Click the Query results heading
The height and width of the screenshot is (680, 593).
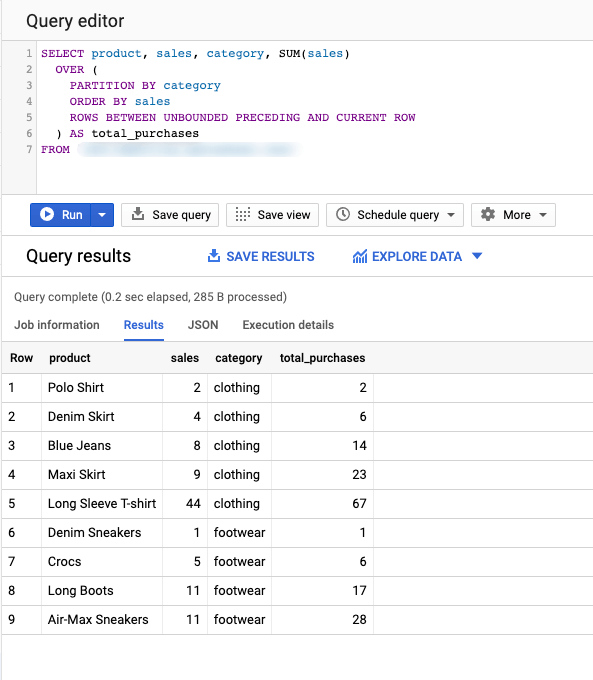pyautogui.click(x=78, y=256)
